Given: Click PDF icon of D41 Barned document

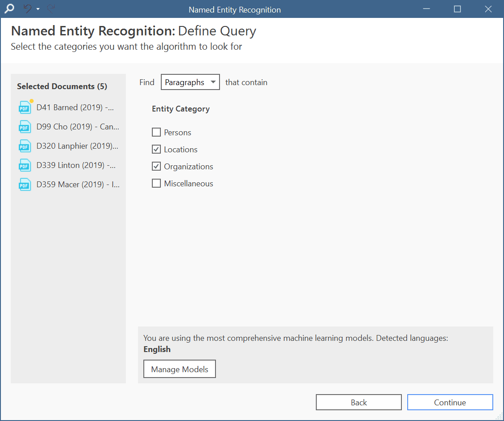Looking at the screenshot, I should pyautogui.click(x=25, y=107).
